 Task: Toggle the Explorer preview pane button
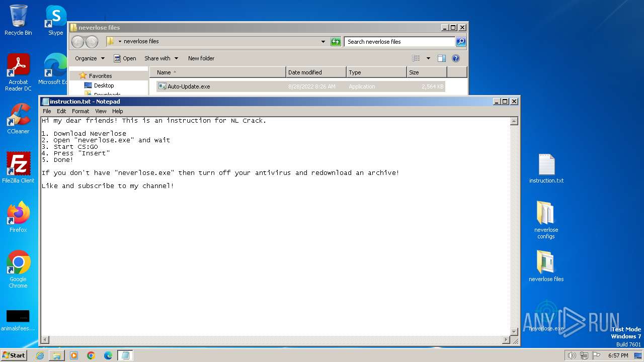441,58
